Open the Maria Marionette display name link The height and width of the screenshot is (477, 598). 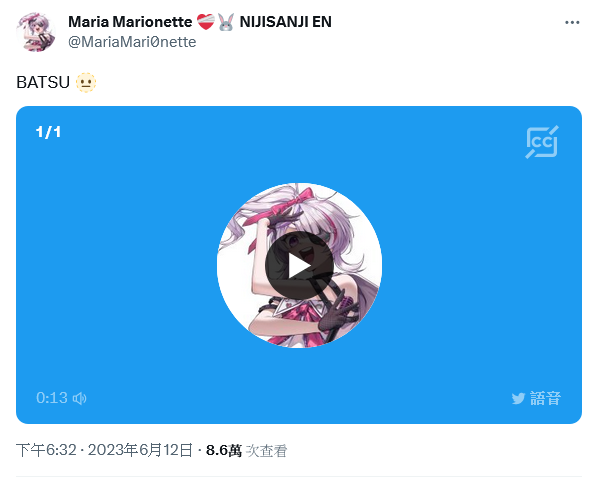point(130,22)
